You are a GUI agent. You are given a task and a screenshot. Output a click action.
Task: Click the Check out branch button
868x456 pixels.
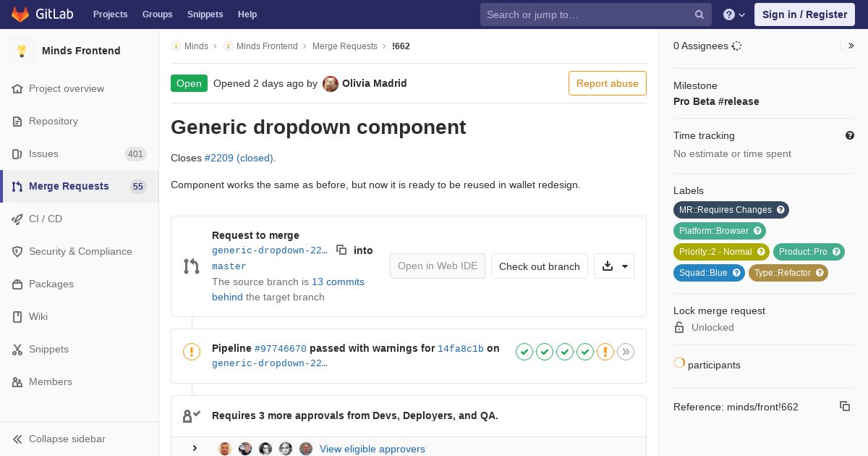tap(540, 266)
